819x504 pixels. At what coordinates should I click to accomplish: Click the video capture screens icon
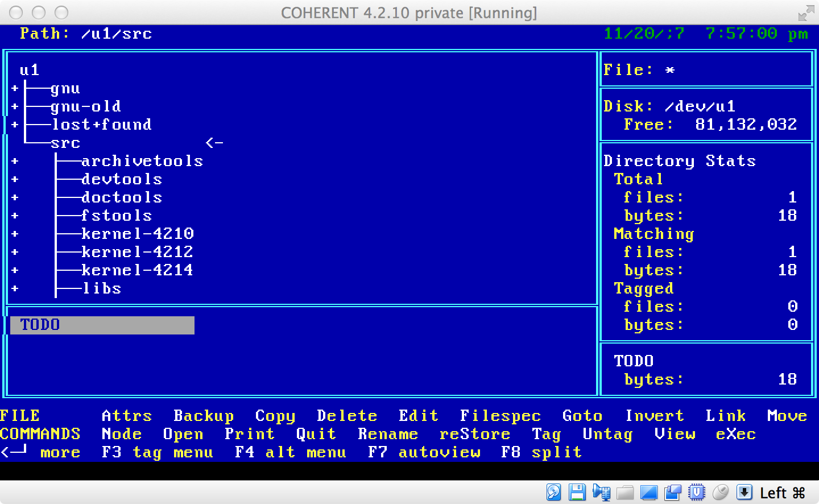tap(673, 492)
